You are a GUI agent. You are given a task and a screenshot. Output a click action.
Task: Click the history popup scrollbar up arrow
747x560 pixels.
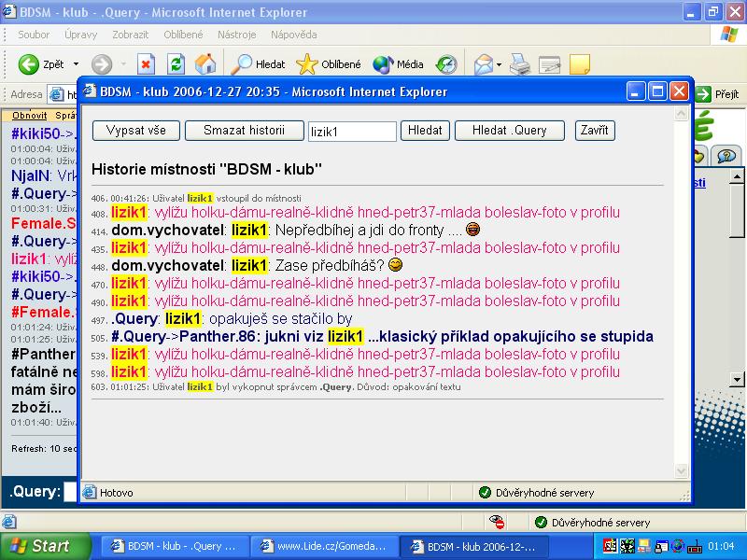[682, 114]
